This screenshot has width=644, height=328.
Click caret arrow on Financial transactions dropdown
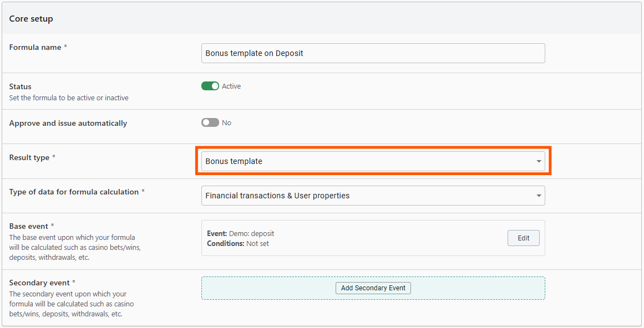[538, 196]
